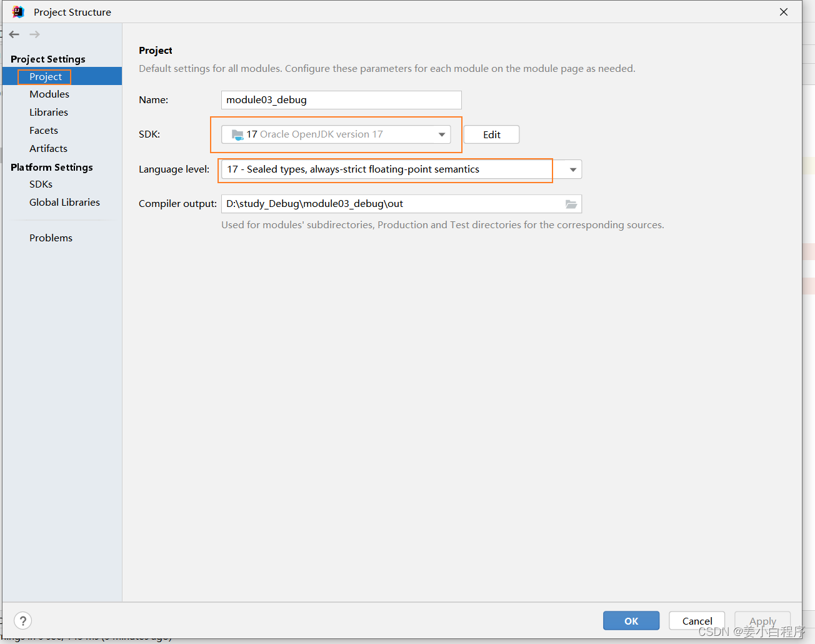Image resolution: width=815 pixels, height=644 pixels.
Task: Select SDKs under Platform Settings
Action: [x=41, y=184]
